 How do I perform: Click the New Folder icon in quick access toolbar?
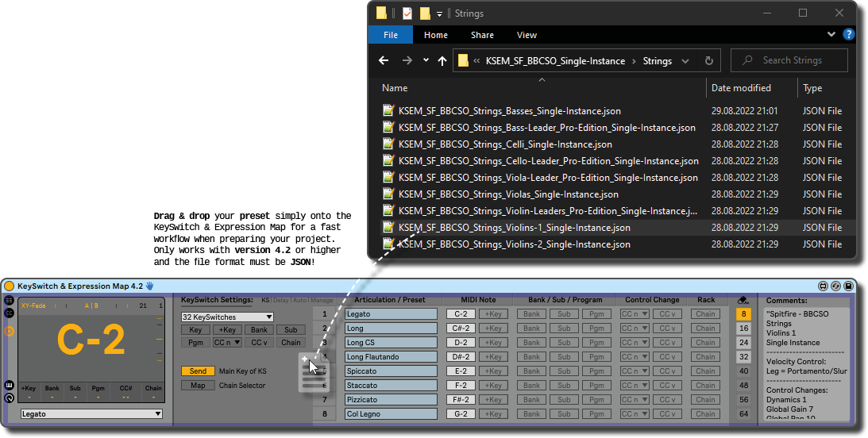(425, 13)
